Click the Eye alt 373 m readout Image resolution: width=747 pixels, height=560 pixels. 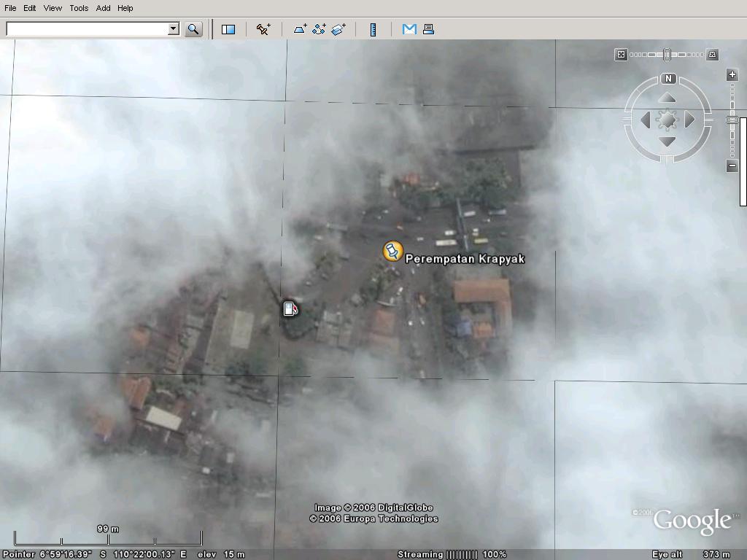(691, 554)
